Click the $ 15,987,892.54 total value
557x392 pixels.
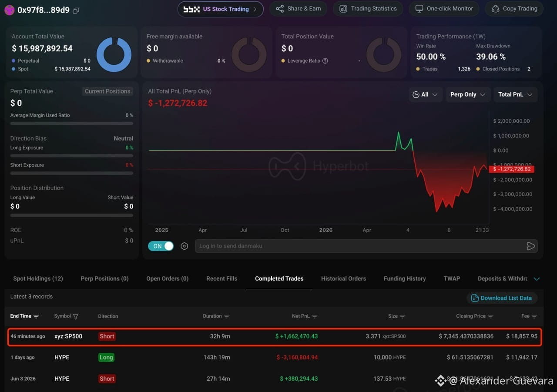[x=42, y=48]
